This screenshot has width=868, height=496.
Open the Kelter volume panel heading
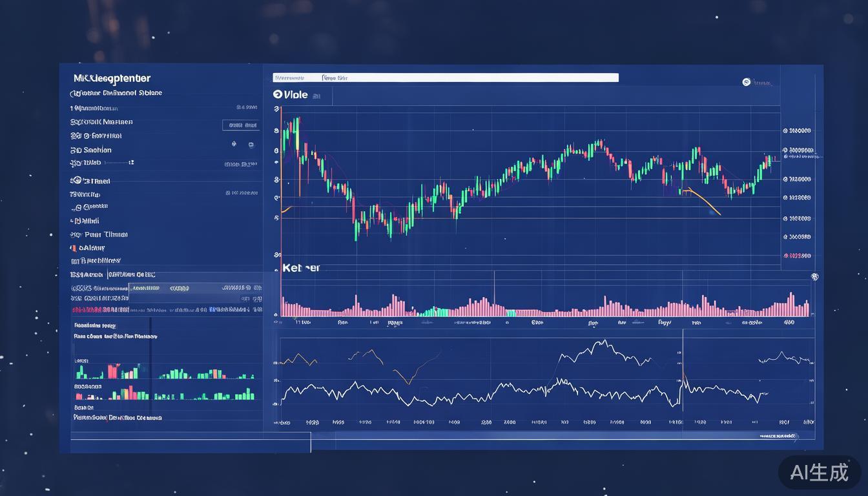coord(301,267)
